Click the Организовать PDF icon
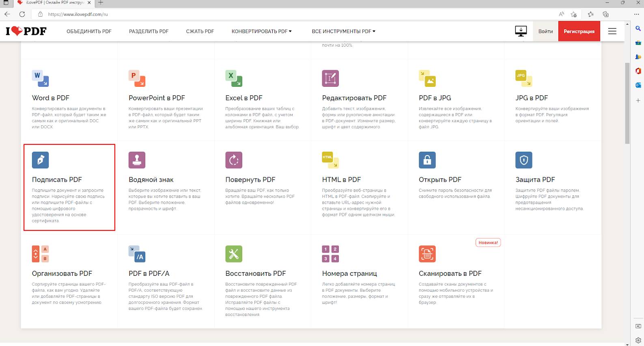Image resolution: width=644 pixels, height=346 pixels. (40, 254)
